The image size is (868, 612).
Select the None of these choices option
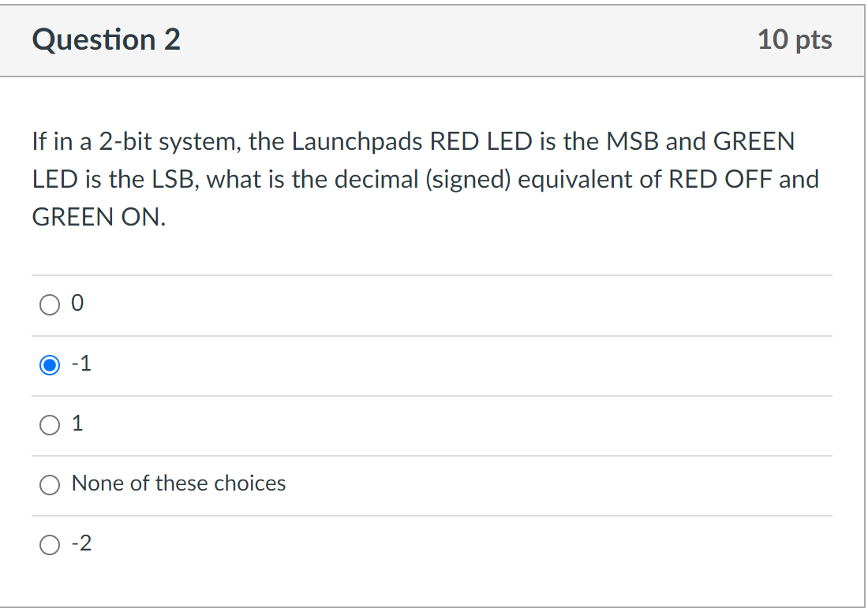pos(49,484)
